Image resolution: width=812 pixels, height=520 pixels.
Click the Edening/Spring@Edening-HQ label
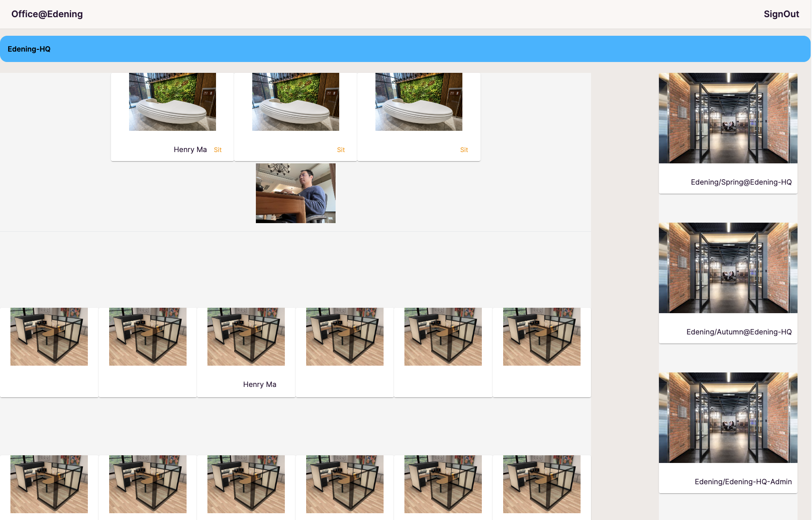click(741, 182)
